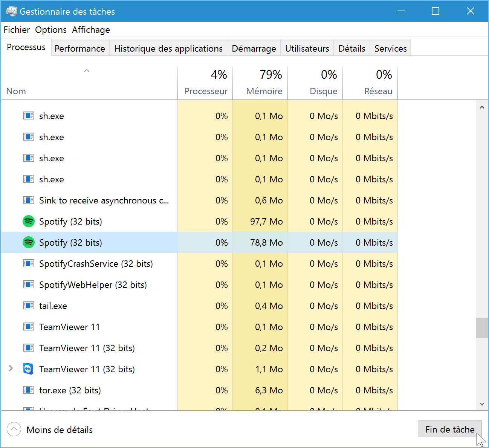The height and width of the screenshot is (448, 489).
Task: Click the icon of the TeamViewer 11 (32 bits) row using 0,2 Mo
Action: [x=29, y=348]
